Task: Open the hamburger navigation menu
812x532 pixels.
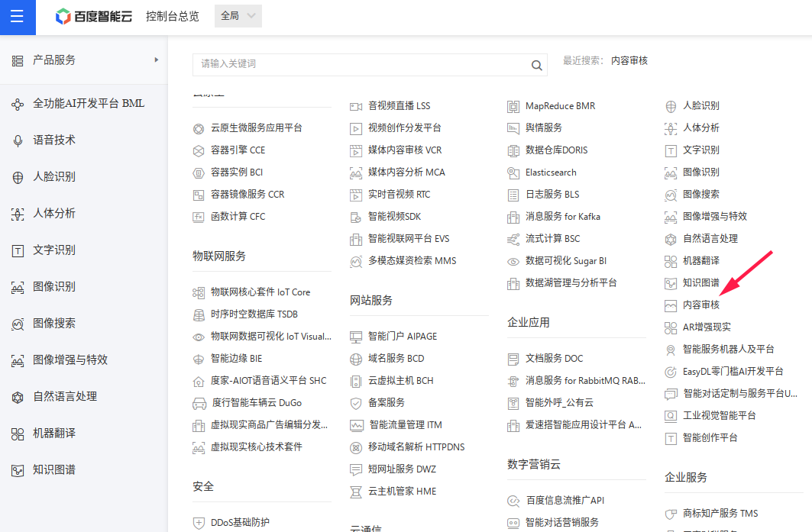Action: 17,17
